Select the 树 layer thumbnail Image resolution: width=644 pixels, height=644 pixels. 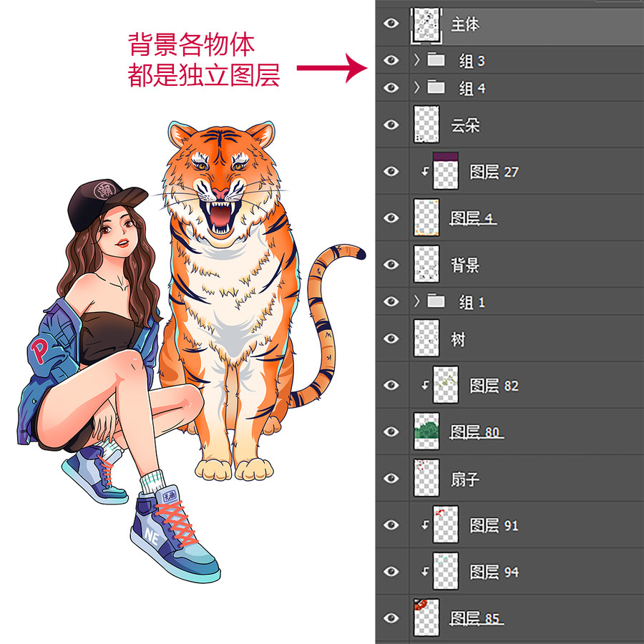click(x=426, y=338)
